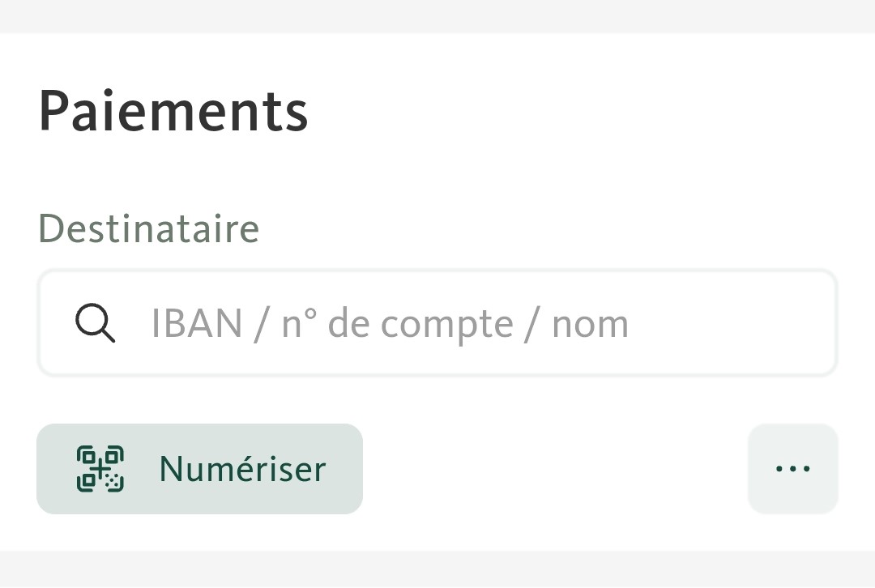This screenshot has width=875, height=588.
Task: Click the grey separator bar above Paiements
Action: pyautogui.click(x=437, y=16)
